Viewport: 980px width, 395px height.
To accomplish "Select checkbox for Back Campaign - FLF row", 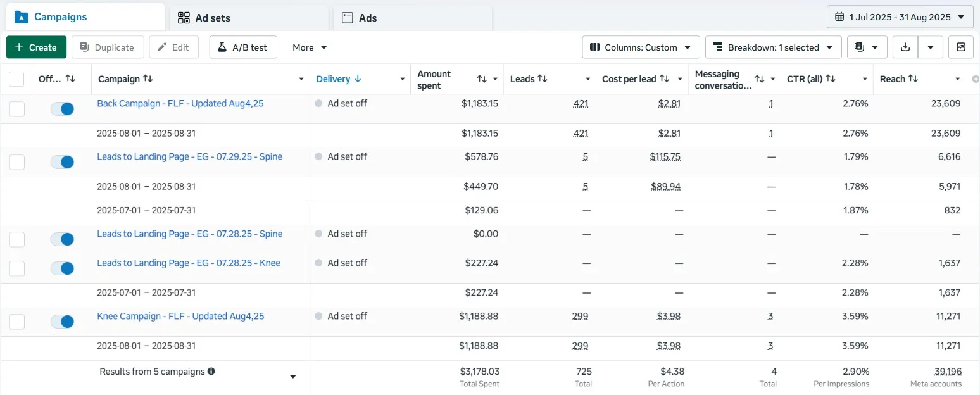I will [x=17, y=109].
